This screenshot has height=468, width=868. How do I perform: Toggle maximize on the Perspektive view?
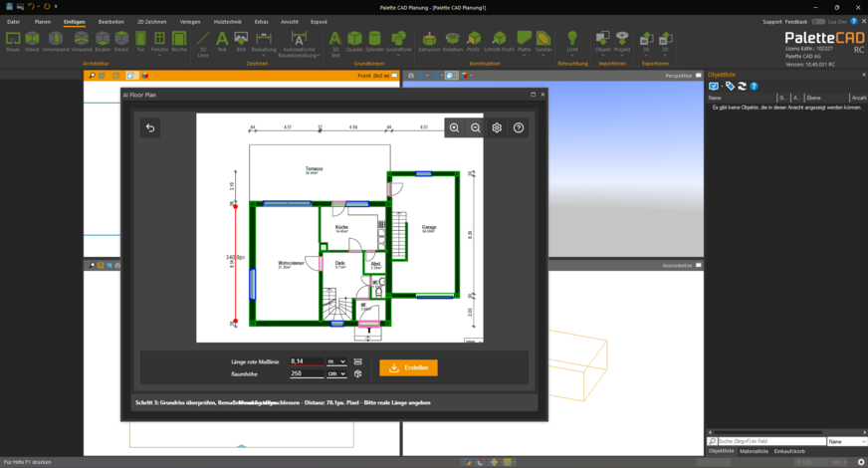698,76
